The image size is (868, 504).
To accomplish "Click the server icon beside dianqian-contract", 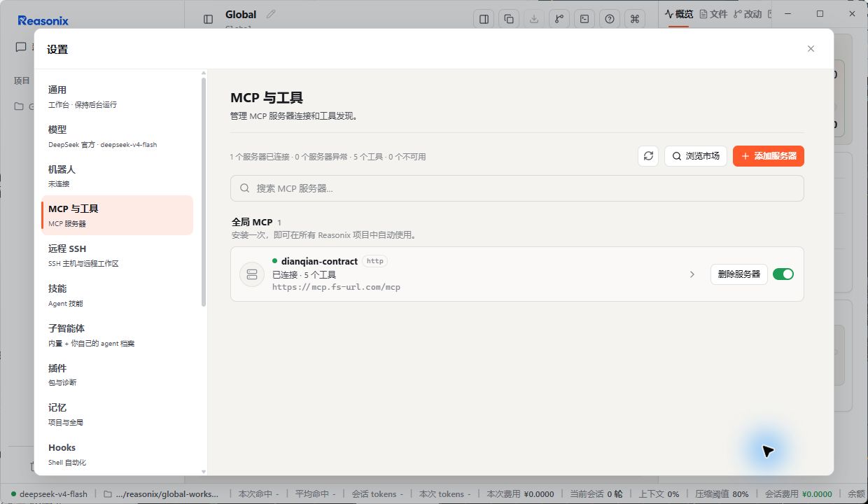I will coord(252,274).
